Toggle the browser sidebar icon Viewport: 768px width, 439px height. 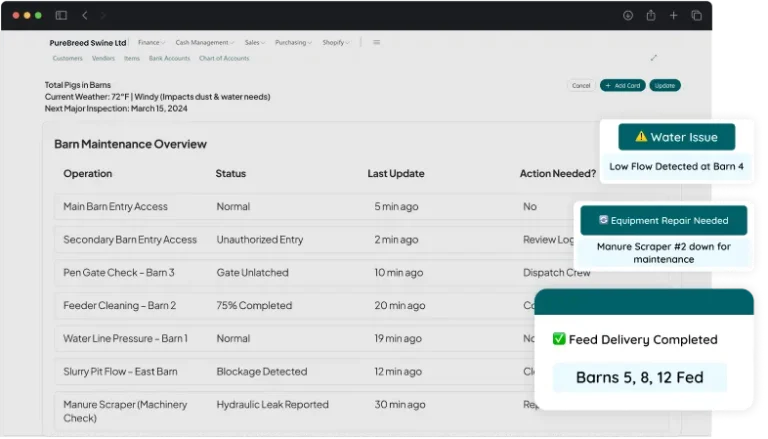click(x=61, y=15)
